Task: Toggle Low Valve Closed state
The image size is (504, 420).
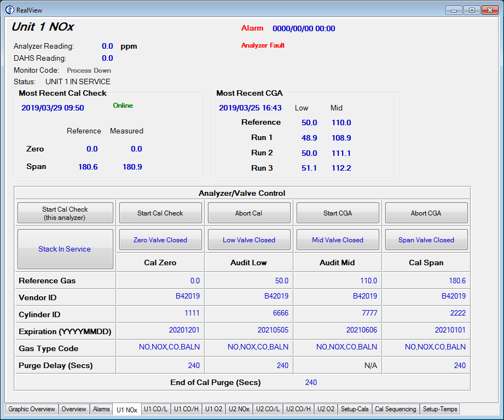Action: coord(249,240)
